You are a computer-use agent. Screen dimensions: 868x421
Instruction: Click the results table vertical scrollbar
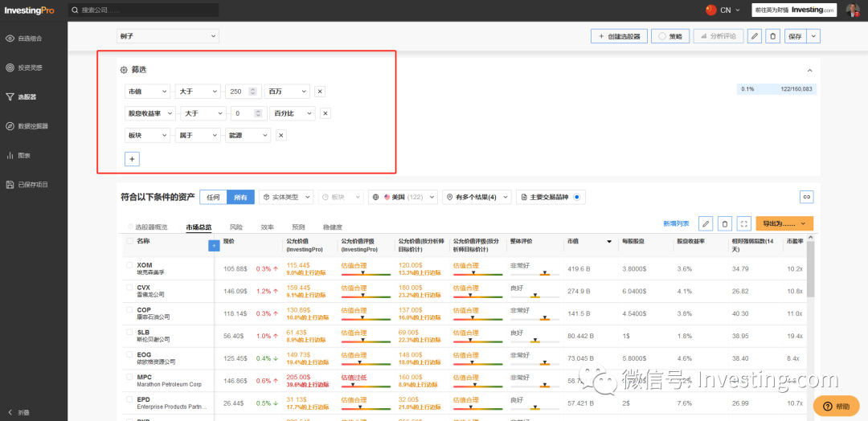810,269
